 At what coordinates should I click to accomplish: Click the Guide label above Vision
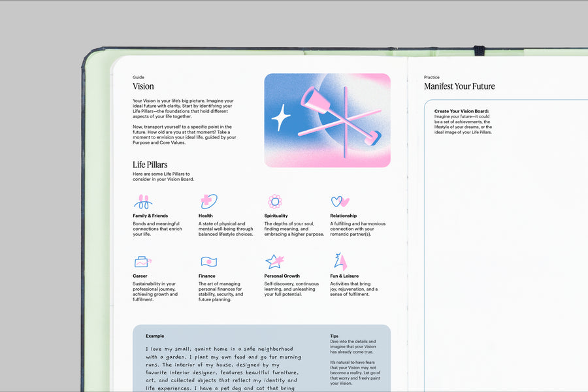139,77
